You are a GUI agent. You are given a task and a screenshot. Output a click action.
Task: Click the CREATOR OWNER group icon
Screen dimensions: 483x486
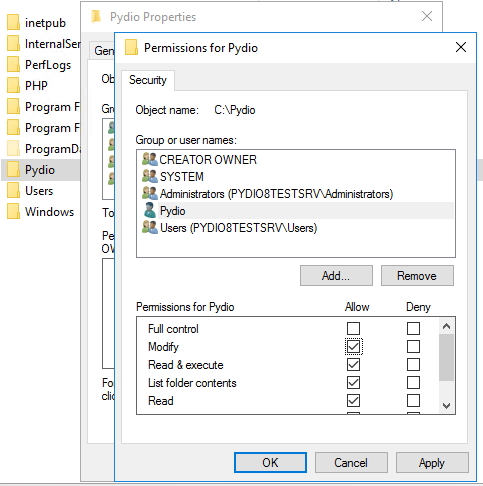tap(149, 159)
